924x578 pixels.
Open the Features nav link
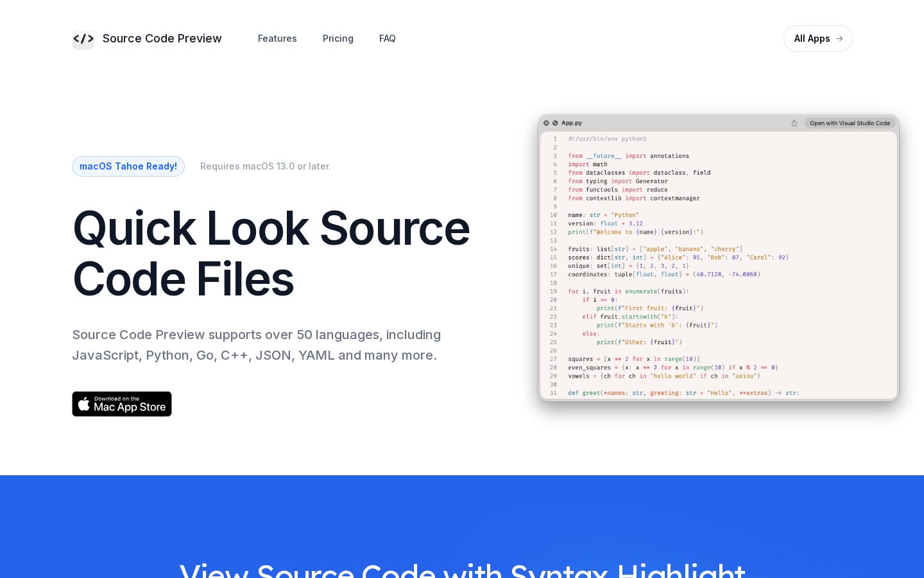click(277, 39)
